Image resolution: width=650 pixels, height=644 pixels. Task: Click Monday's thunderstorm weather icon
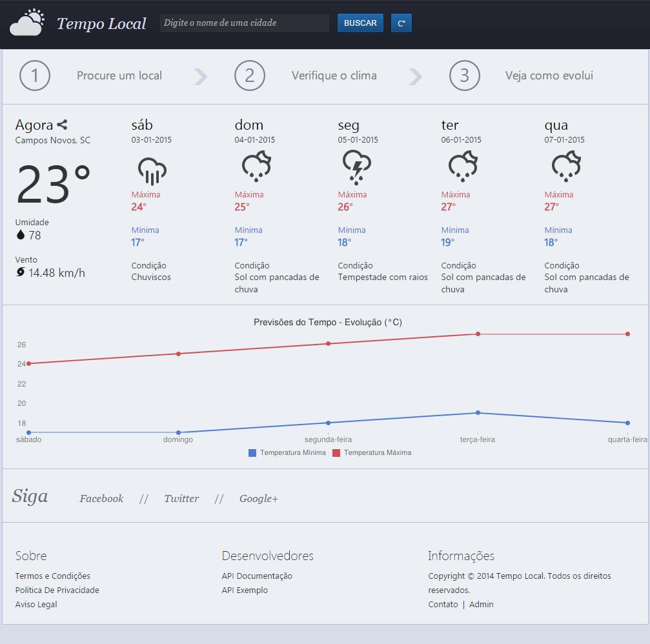(x=356, y=167)
